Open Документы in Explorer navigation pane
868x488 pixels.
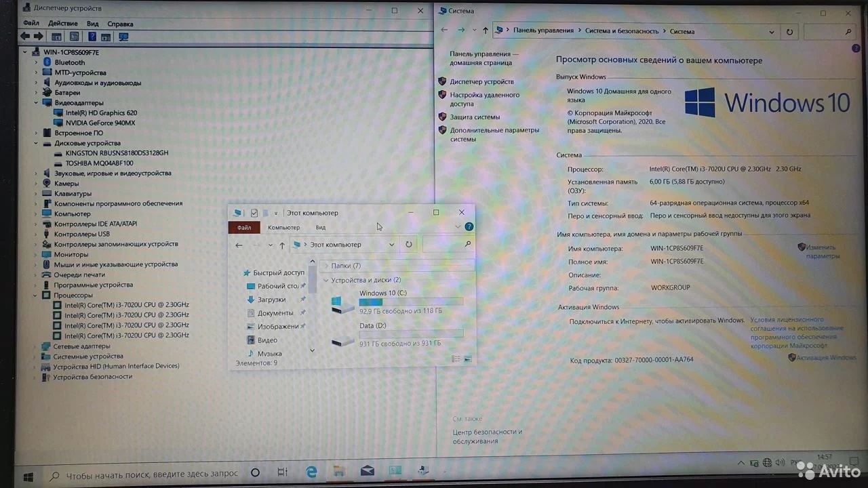point(275,313)
